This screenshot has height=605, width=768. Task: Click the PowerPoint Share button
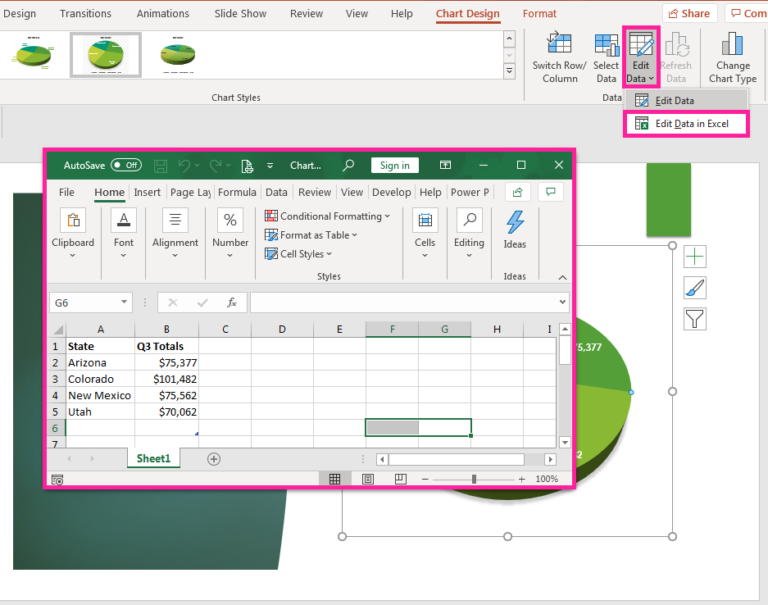pos(689,13)
